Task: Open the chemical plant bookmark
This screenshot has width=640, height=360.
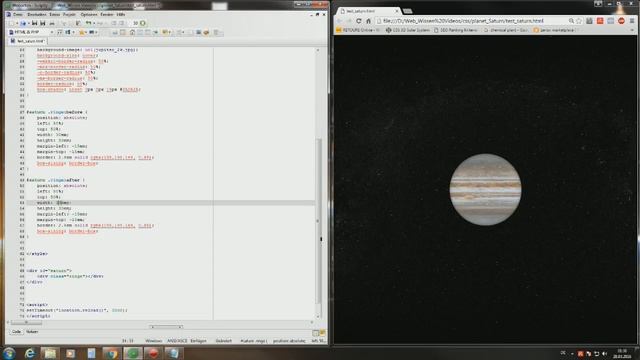Action: tap(506, 30)
